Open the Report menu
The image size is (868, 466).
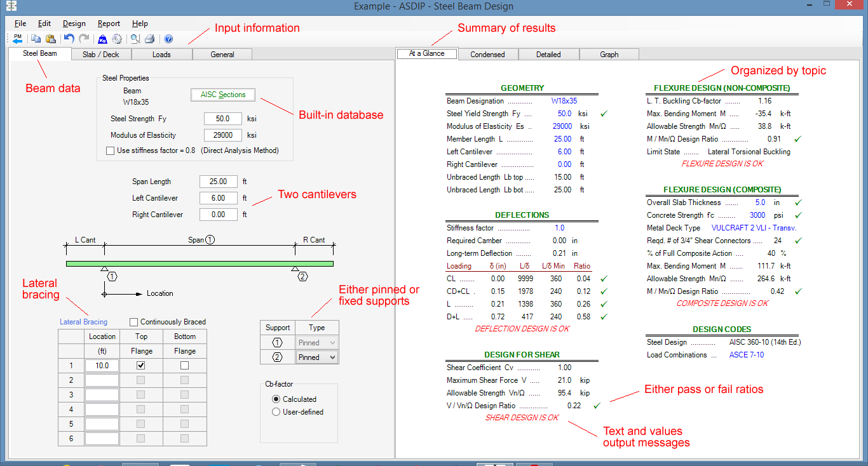(109, 23)
